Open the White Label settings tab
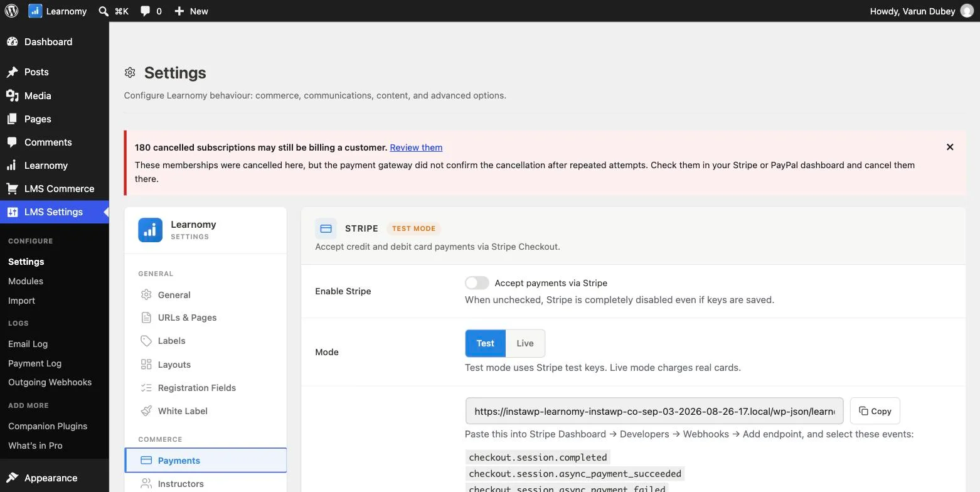Image resolution: width=980 pixels, height=492 pixels. click(x=205, y=411)
